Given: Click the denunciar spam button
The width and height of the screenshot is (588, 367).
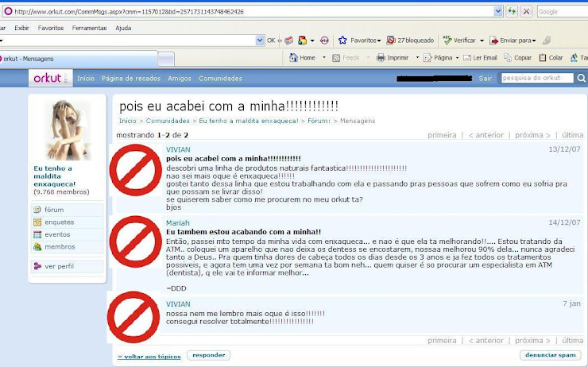Looking at the screenshot, I should point(550,355).
